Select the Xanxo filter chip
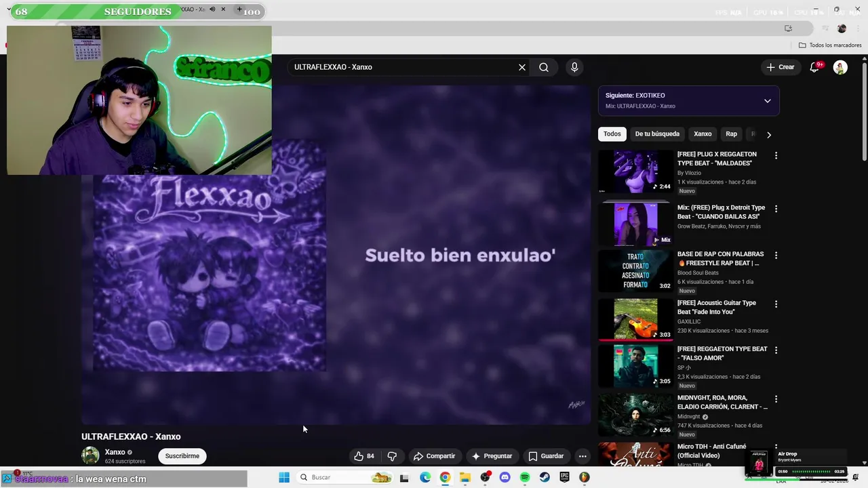Screen dimensions: 868x488 click(x=703, y=134)
